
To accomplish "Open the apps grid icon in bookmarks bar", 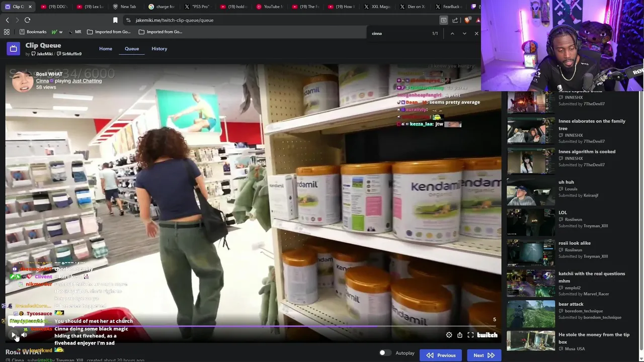I will [x=7, y=32].
